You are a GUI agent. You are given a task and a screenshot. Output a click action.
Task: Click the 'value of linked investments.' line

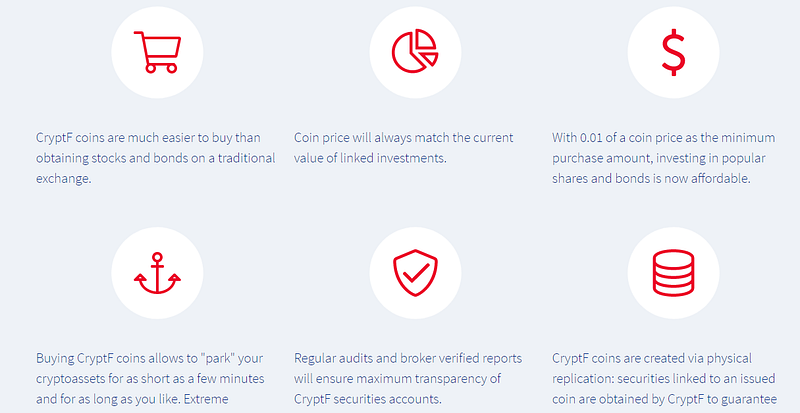pyautogui.click(x=370, y=158)
